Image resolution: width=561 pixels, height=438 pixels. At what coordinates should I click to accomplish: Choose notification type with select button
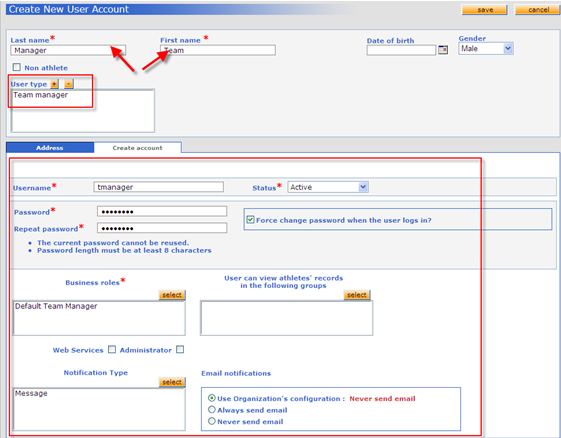[172, 382]
